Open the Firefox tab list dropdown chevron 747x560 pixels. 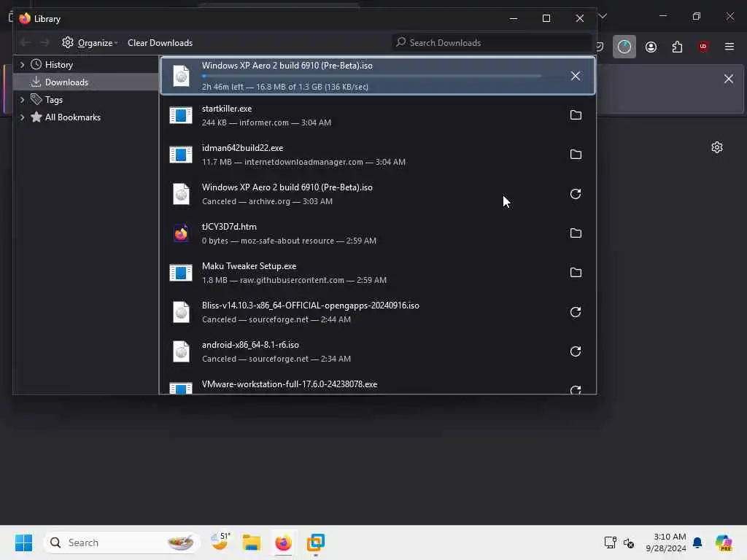tap(603, 16)
